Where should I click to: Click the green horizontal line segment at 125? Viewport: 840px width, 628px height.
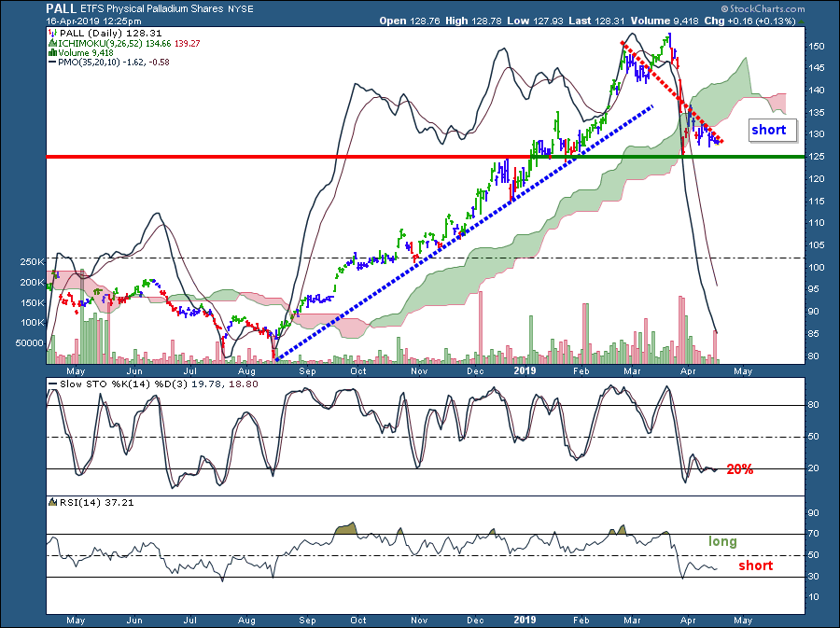pyautogui.click(x=747, y=157)
